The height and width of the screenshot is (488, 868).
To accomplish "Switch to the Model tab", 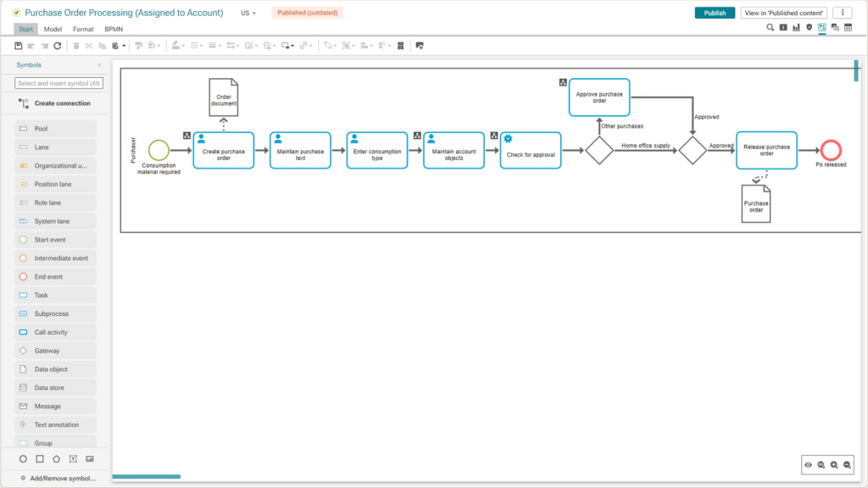I will click(x=53, y=29).
